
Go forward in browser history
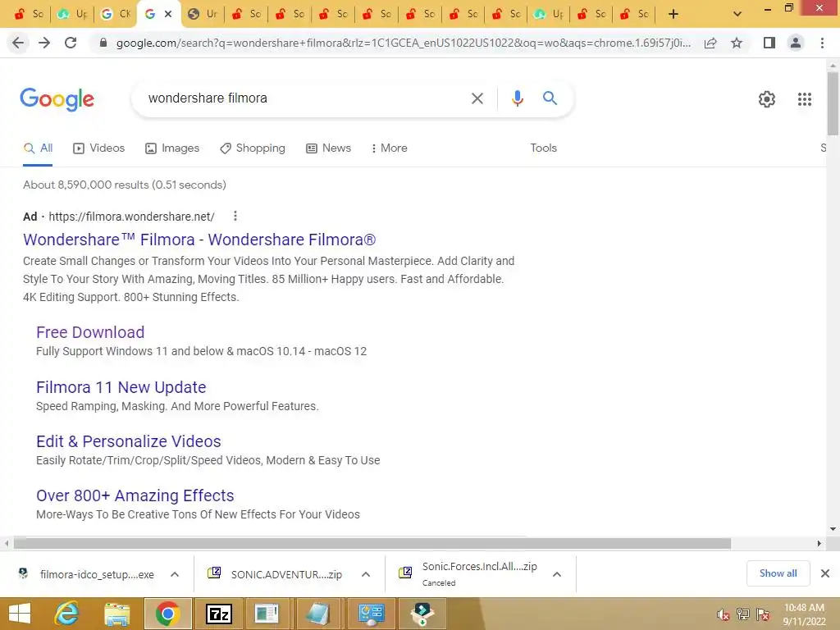(44, 43)
